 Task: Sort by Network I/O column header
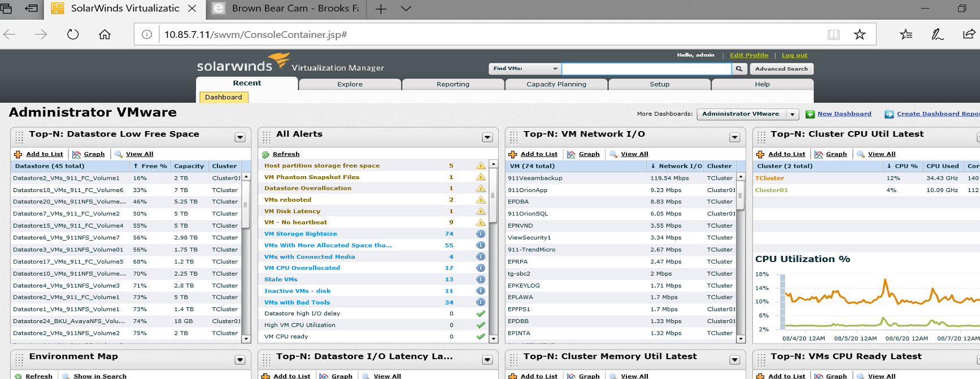tap(676, 166)
